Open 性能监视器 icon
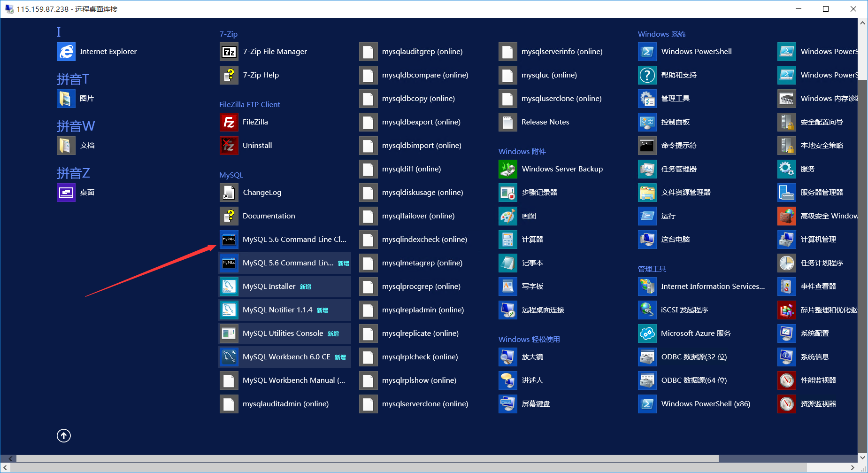 (x=787, y=380)
